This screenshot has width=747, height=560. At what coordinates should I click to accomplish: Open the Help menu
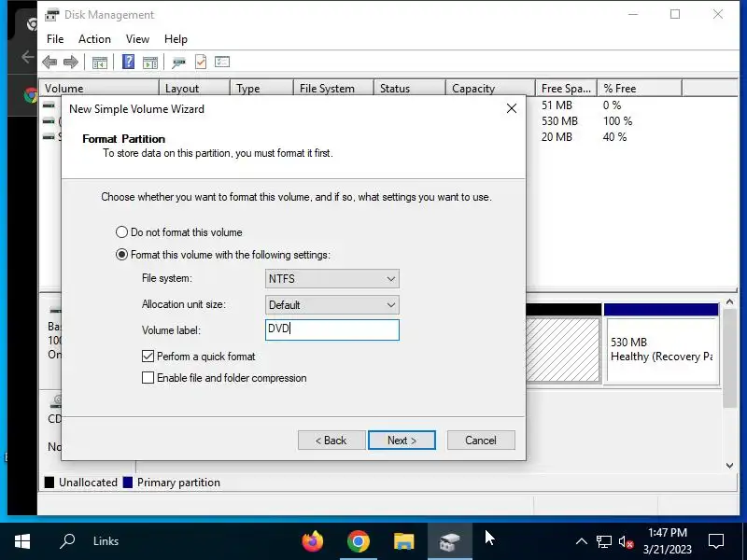pyautogui.click(x=176, y=39)
